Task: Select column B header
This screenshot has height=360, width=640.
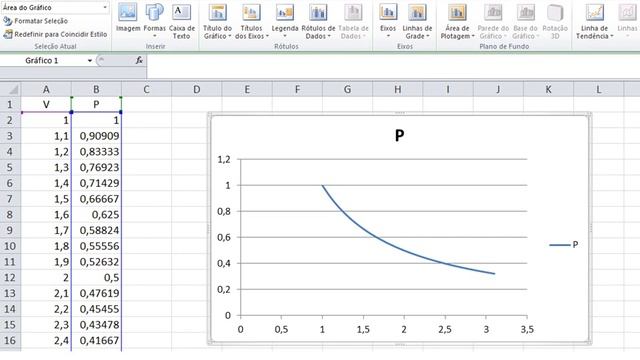Action: click(x=96, y=89)
